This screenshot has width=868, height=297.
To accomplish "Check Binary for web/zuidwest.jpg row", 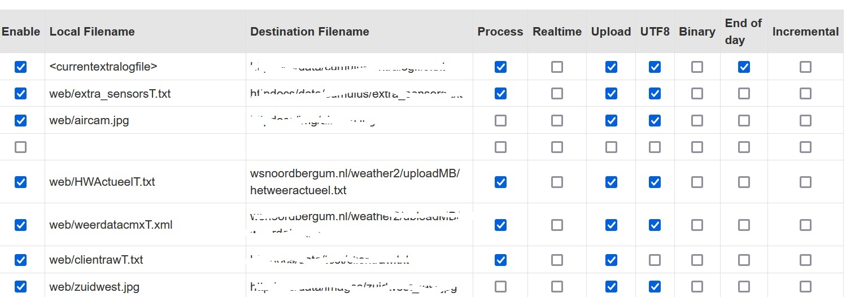I will [697, 287].
